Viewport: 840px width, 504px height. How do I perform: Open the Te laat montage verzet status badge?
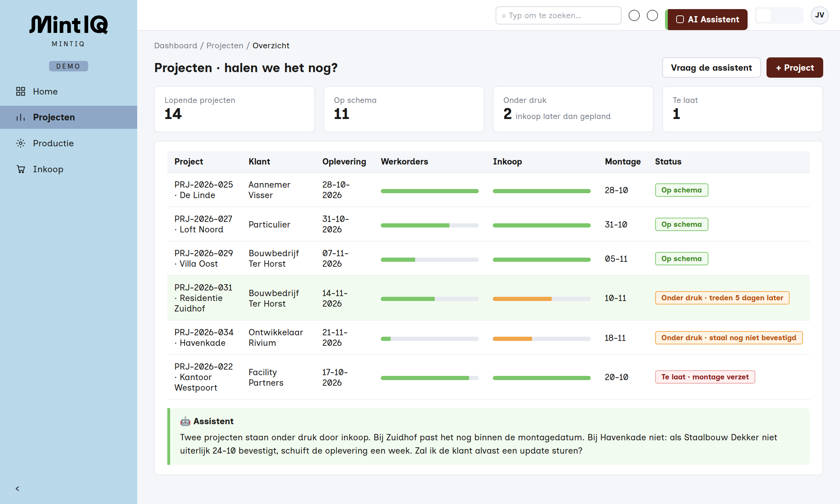pos(705,377)
